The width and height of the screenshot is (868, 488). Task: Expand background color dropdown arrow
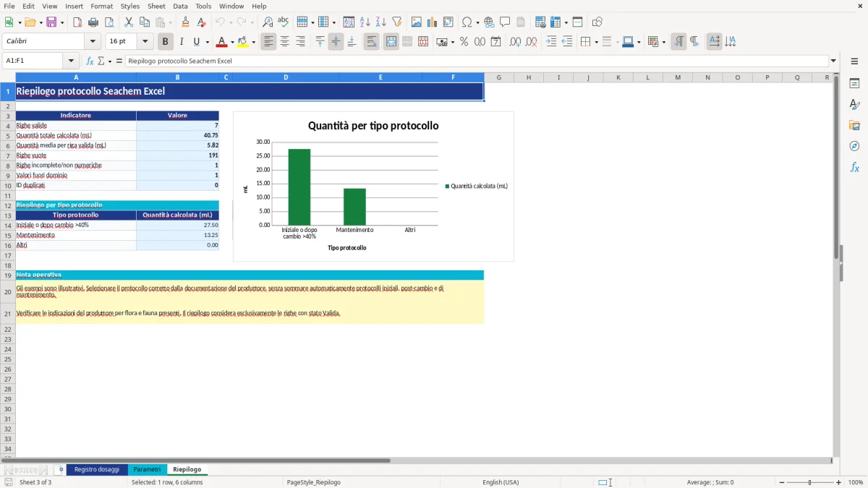click(x=253, y=42)
